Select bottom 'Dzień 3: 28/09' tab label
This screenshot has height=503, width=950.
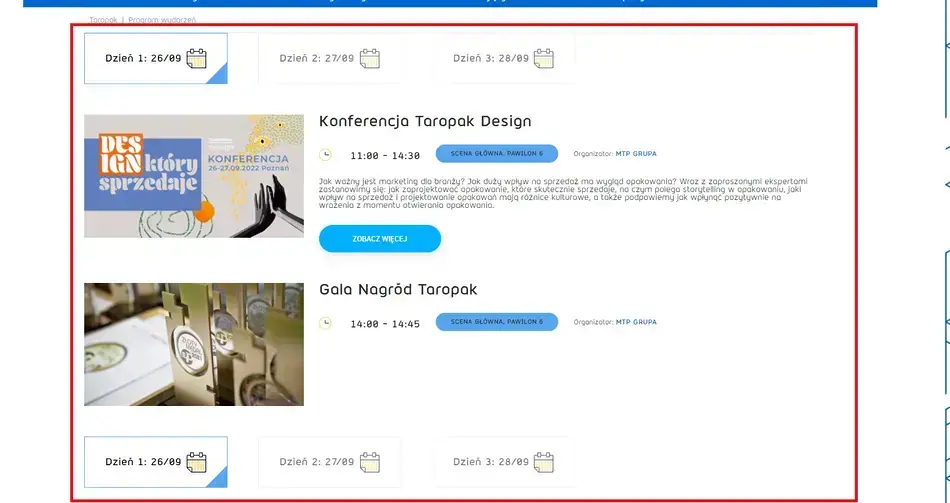pos(491,462)
